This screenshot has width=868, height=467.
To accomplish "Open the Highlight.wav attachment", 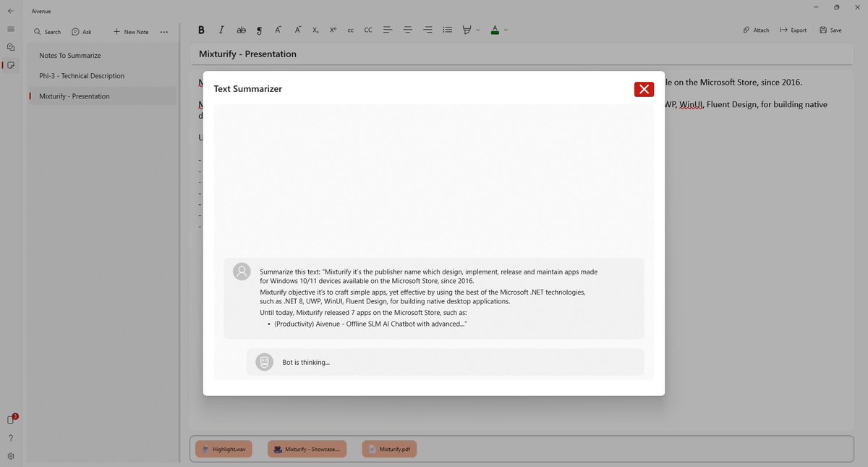I will [224, 449].
